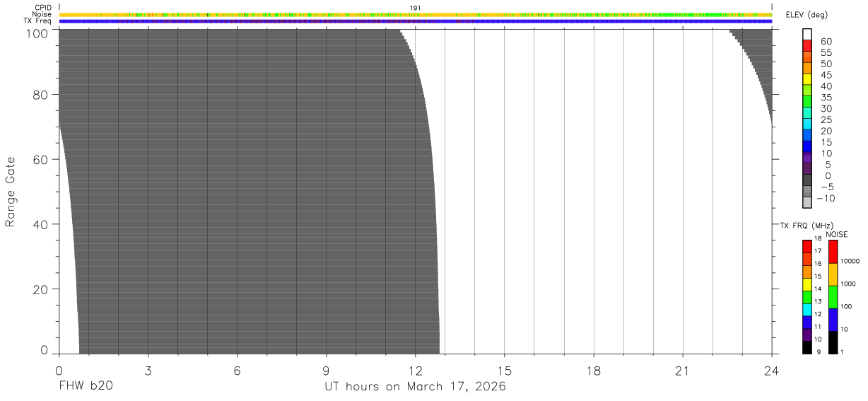
Task: Click Range Gate tick label '100'
Action: [x=37, y=33]
